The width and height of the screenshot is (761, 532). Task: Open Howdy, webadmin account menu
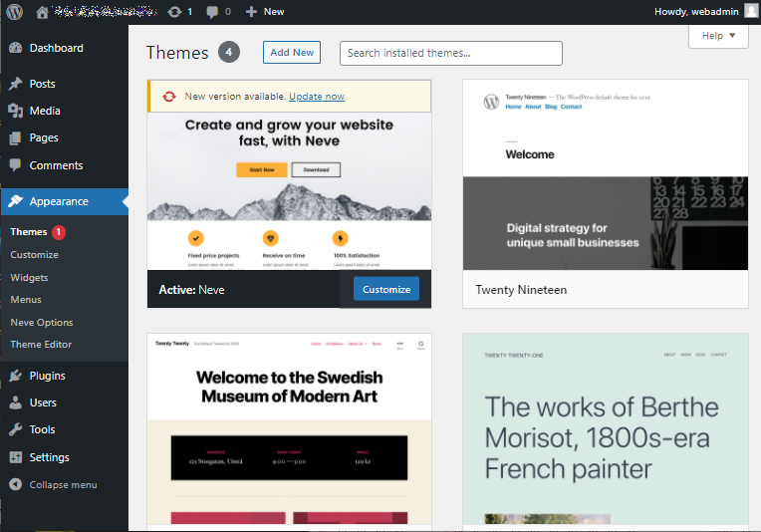point(697,12)
